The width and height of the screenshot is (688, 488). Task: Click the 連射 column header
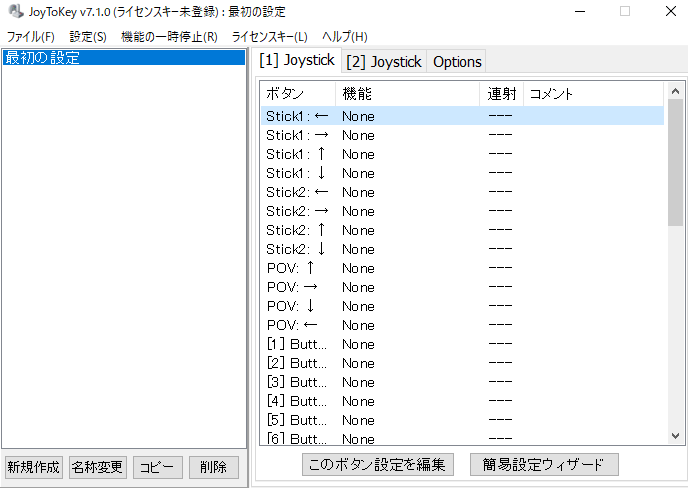click(x=502, y=93)
